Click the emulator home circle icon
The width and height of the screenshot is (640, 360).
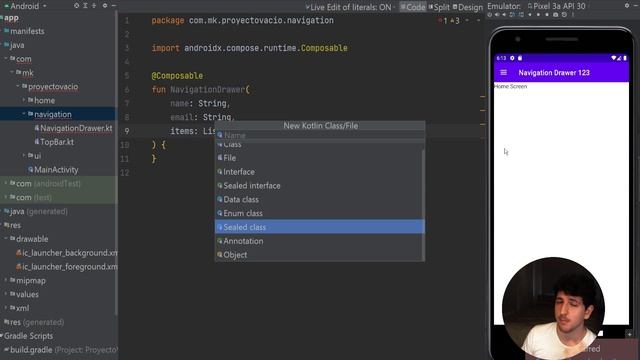pyautogui.click(x=538, y=15)
